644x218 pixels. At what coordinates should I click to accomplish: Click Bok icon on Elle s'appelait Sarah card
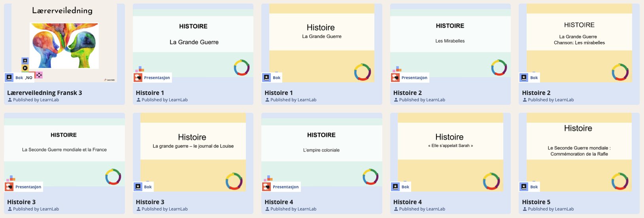tap(395, 187)
